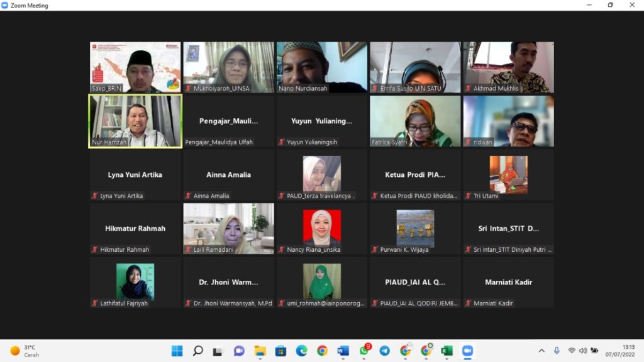The image size is (644, 362).
Task: Click the system tray microphone indicator
Action: point(557,351)
